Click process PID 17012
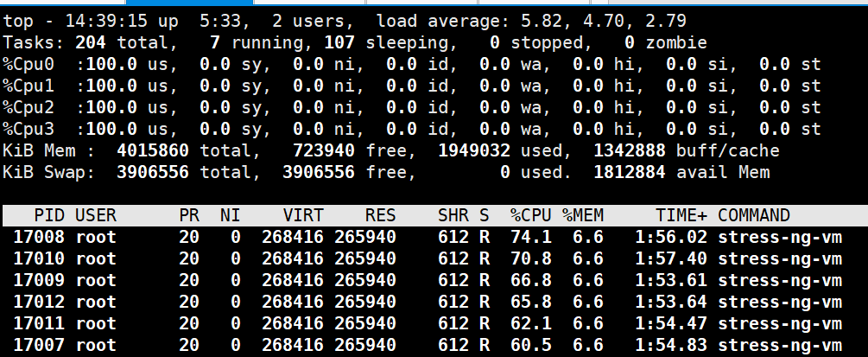 point(39,303)
